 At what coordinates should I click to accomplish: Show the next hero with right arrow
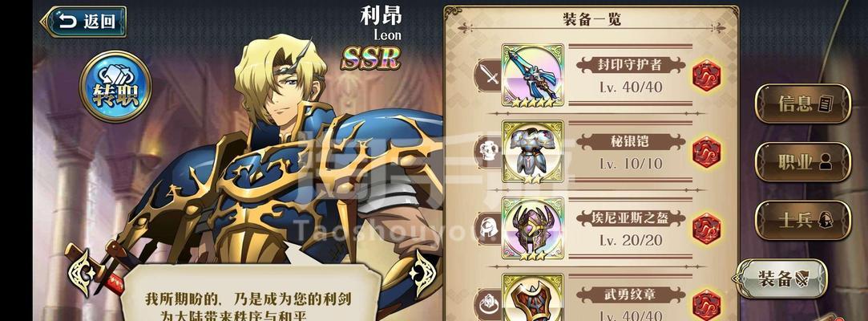coord(422,272)
